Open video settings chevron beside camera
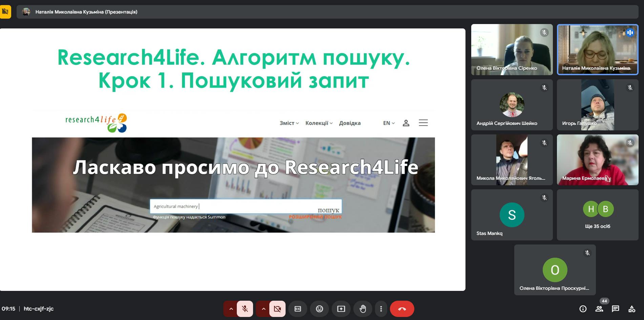The width and height of the screenshot is (644, 320). click(x=263, y=309)
